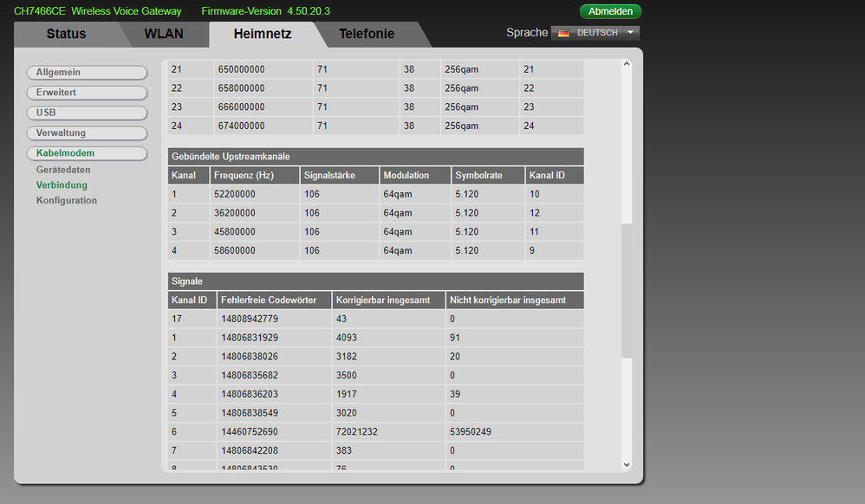
Task: Click downstream frequency 666000000
Action: [x=241, y=107]
